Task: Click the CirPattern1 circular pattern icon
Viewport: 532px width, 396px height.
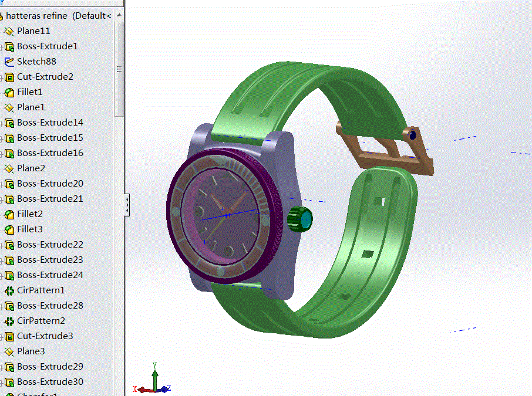Action: 9,290
